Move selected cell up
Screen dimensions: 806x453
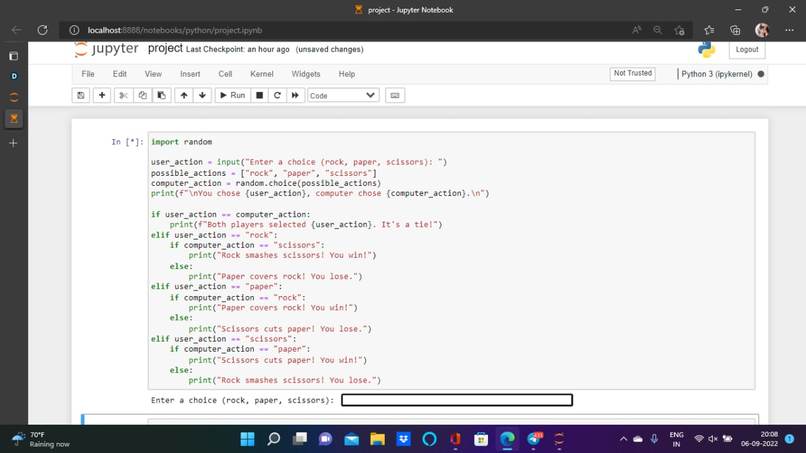(x=184, y=95)
